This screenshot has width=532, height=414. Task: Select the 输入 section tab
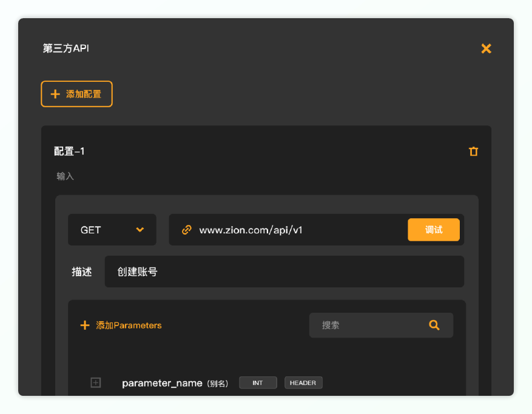pyautogui.click(x=65, y=176)
